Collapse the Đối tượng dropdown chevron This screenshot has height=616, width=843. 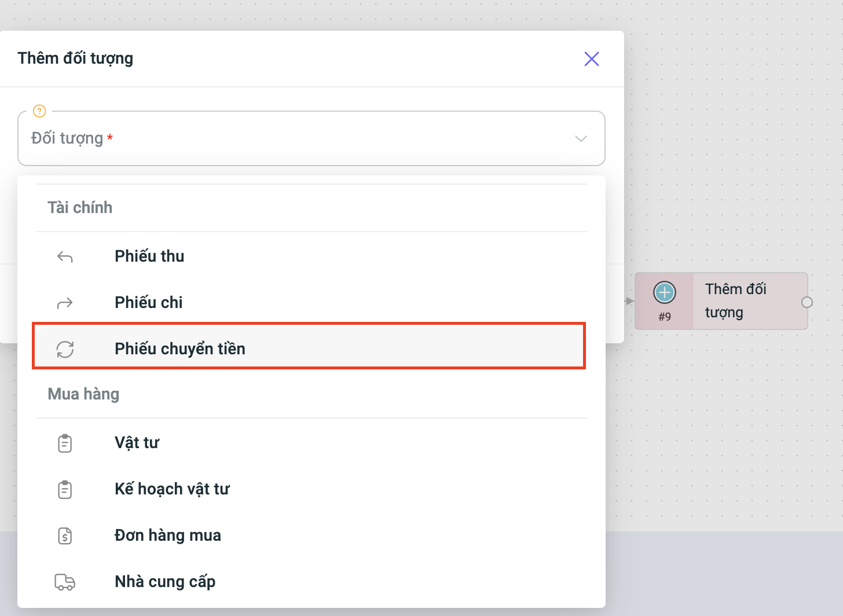(x=581, y=138)
